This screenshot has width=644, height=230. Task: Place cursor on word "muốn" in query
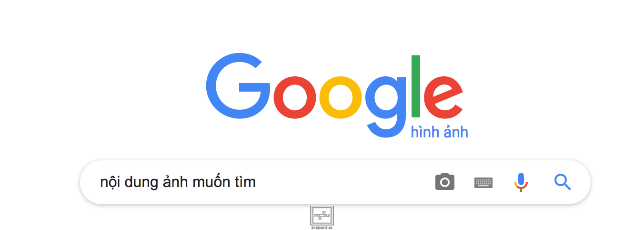point(212,182)
